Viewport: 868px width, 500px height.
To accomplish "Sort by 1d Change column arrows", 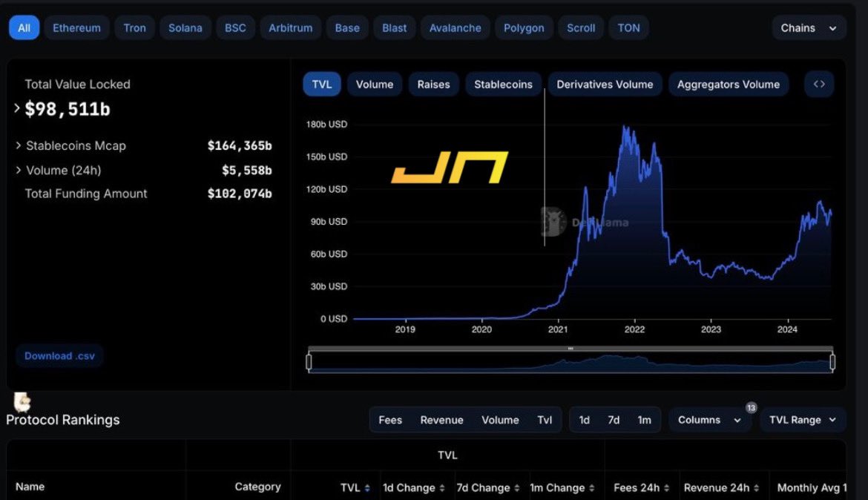I will point(441,488).
